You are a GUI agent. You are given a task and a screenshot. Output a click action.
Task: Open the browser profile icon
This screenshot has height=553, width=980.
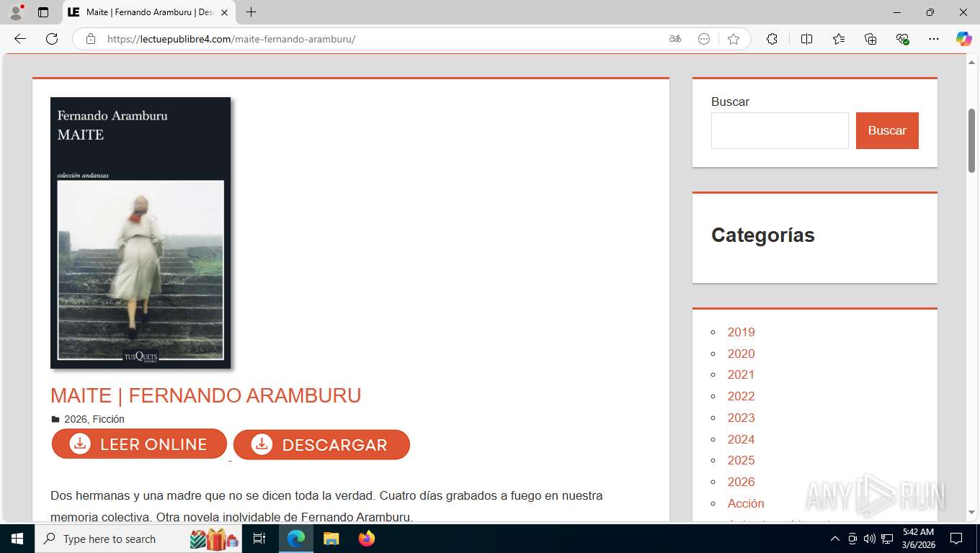pyautogui.click(x=16, y=12)
